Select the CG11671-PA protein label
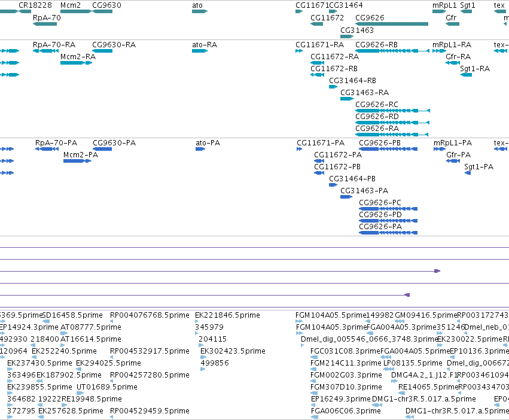509x420 pixels. tap(321, 143)
